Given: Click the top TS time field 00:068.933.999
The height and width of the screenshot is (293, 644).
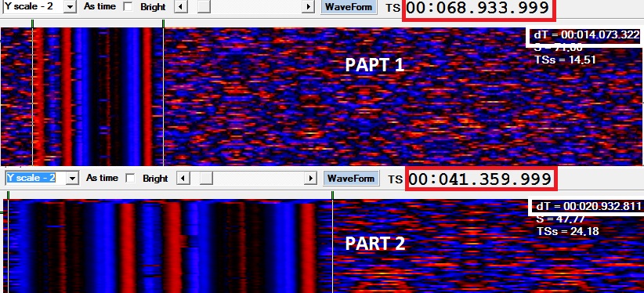Looking at the screenshot, I should (479, 8).
